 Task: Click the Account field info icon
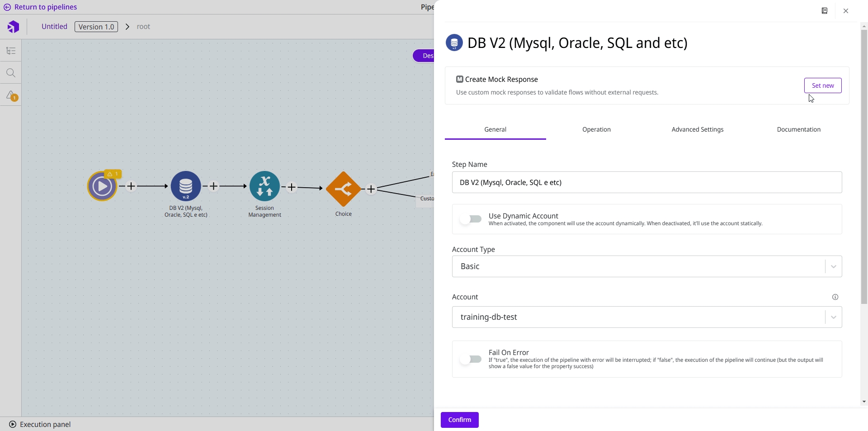click(x=835, y=297)
